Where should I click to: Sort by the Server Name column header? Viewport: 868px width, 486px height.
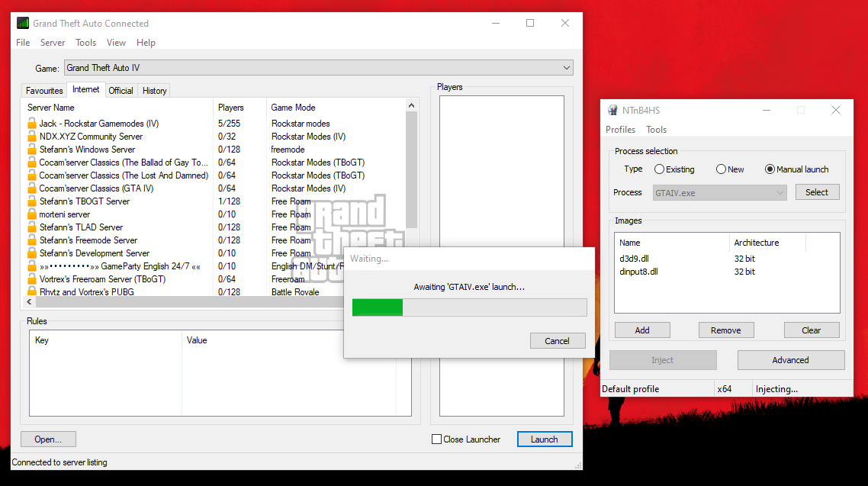point(117,108)
